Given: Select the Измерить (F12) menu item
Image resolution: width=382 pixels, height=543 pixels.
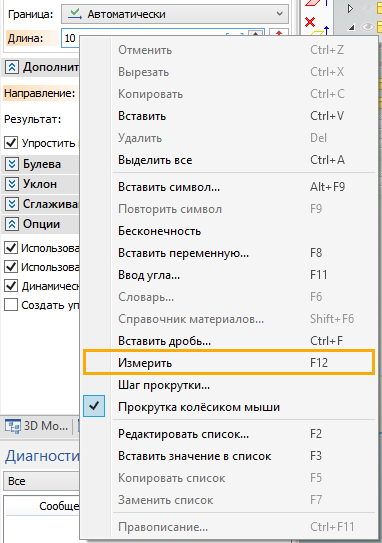Looking at the screenshot, I should [229, 362].
